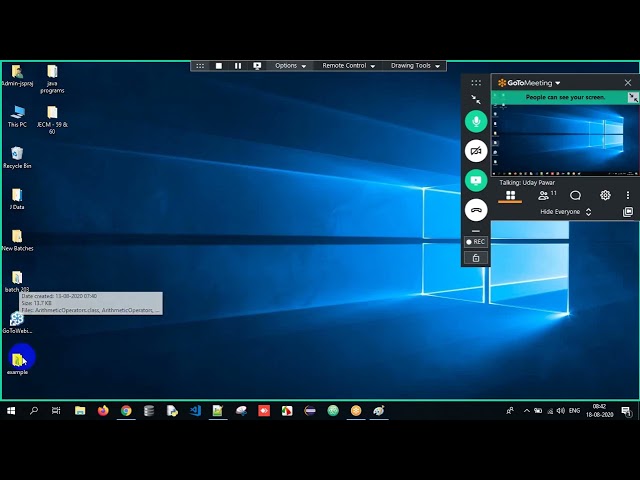Open the clock showing 18-08-2020
Image resolution: width=640 pixels, height=480 pixels.
pos(600,411)
